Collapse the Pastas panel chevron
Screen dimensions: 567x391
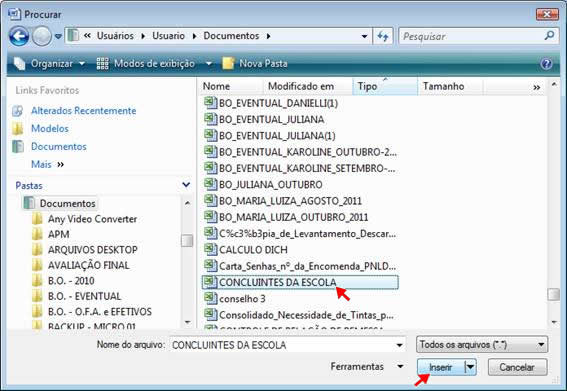click(x=186, y=185)
